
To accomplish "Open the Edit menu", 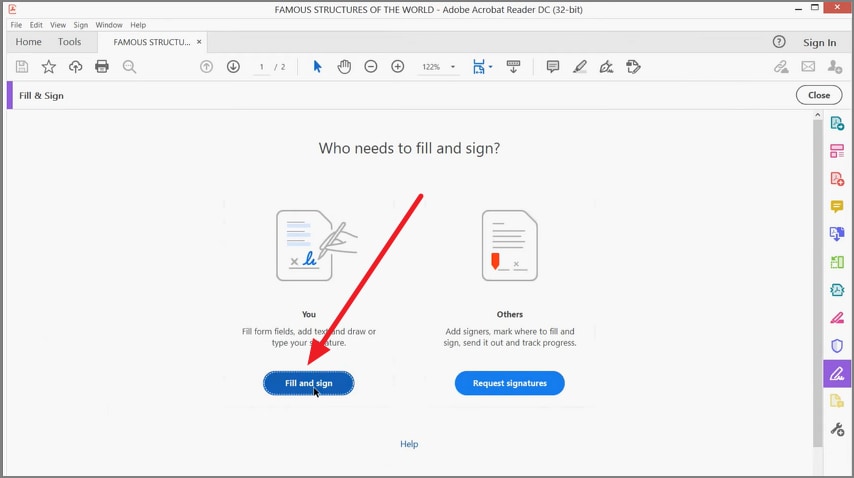I will pyautogui.click(x=36, y=24).
